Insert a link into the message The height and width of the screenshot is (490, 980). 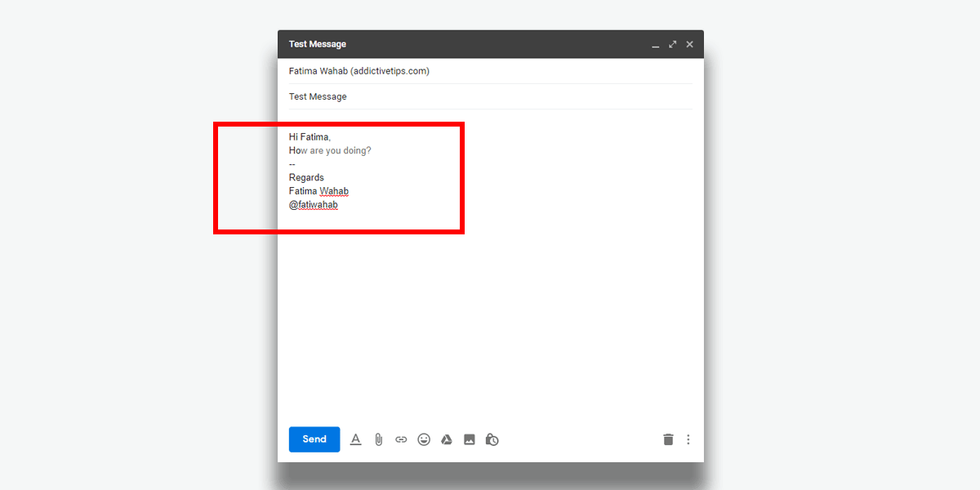pyautogui.click(x=401, y=439)
